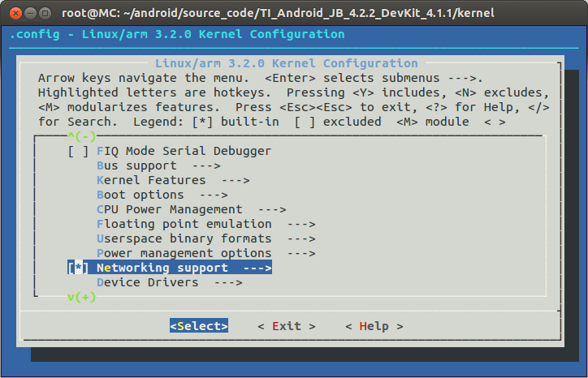Viewport: 588px width, 378px height.
Task: Open the CPU Power Management submenu
Action: click(x=191, y=210)
